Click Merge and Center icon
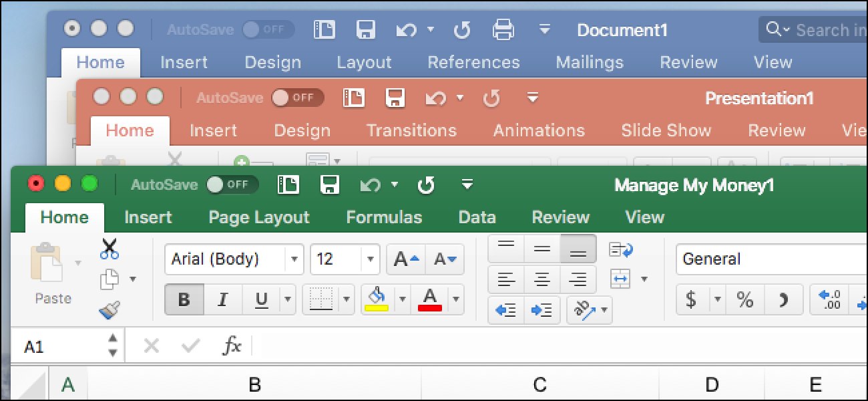Image resolution: width=868 pixels, height=401 pixels. (620, 279)
